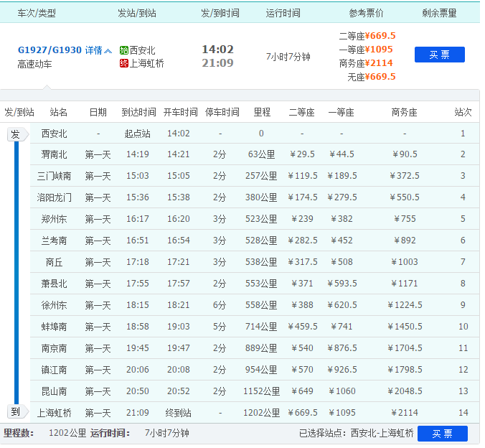Select the 萧县北 station name

pyautogui.click(x=54, y=284)
